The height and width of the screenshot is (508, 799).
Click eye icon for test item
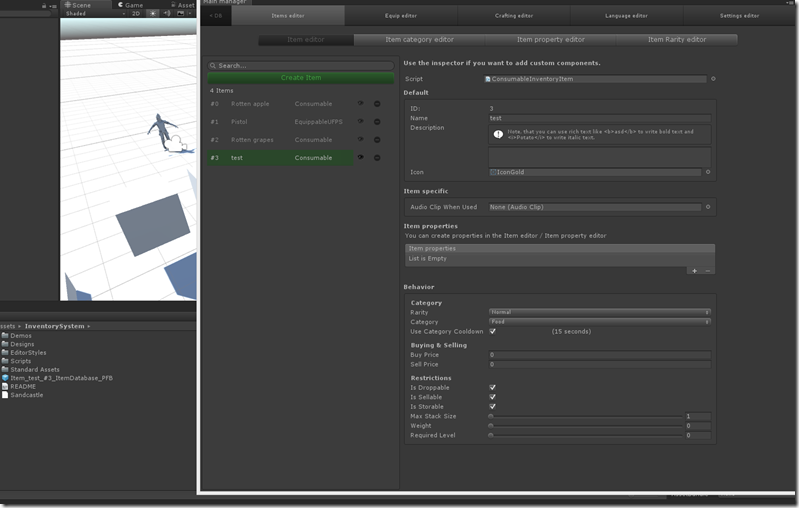click(x=361, y=157)
